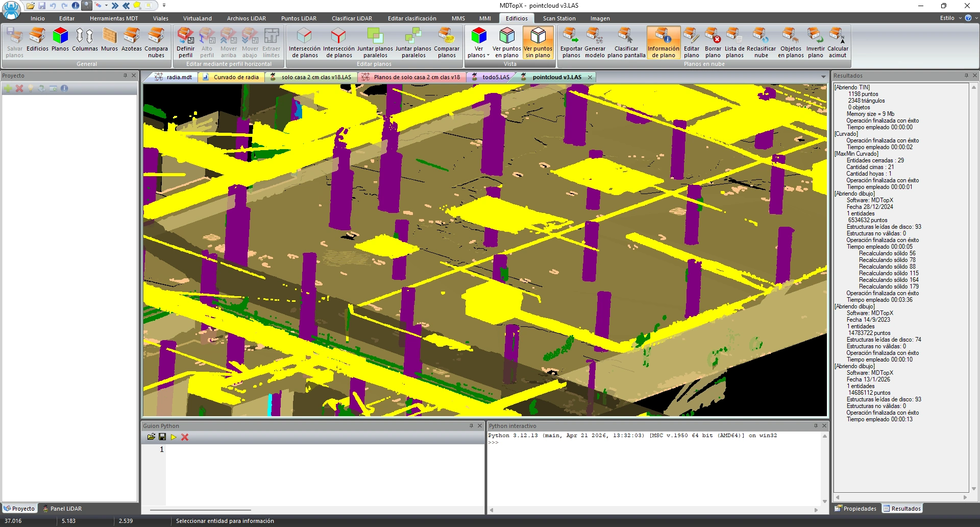This screenshot has height=527, width=980.
Task: Click the Python interactive prompt line
Action: [x=654, y=442]
